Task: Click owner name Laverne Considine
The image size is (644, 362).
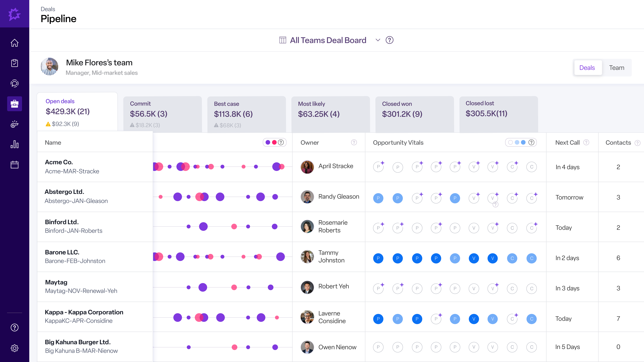Action: coord(332,317)
